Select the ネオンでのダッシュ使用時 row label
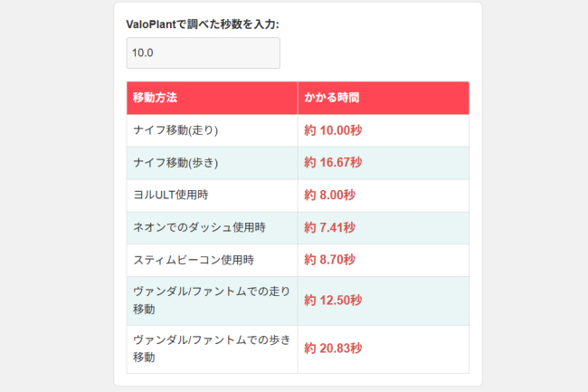 (x=199, y=227)
